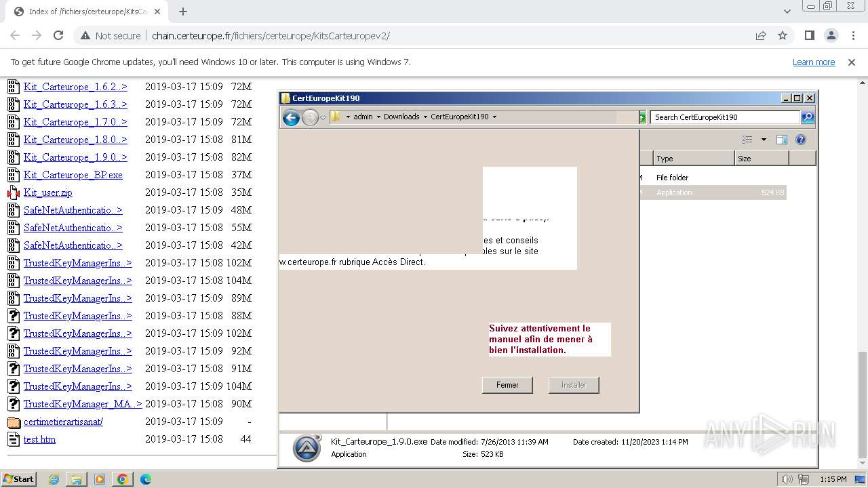
Task: Click taskbar clock showing 1:15 PM
Action: coord(833,479)
